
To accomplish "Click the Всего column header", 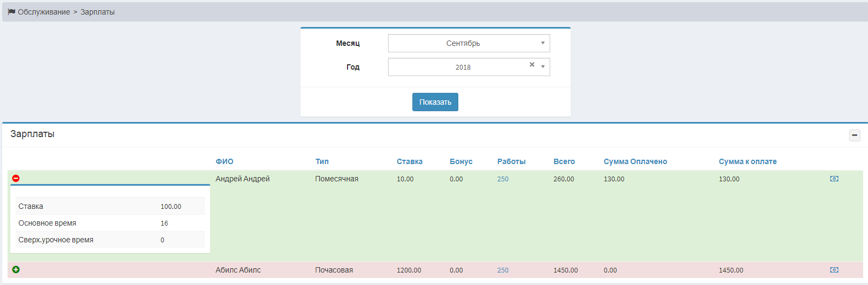I will (564, 161).
